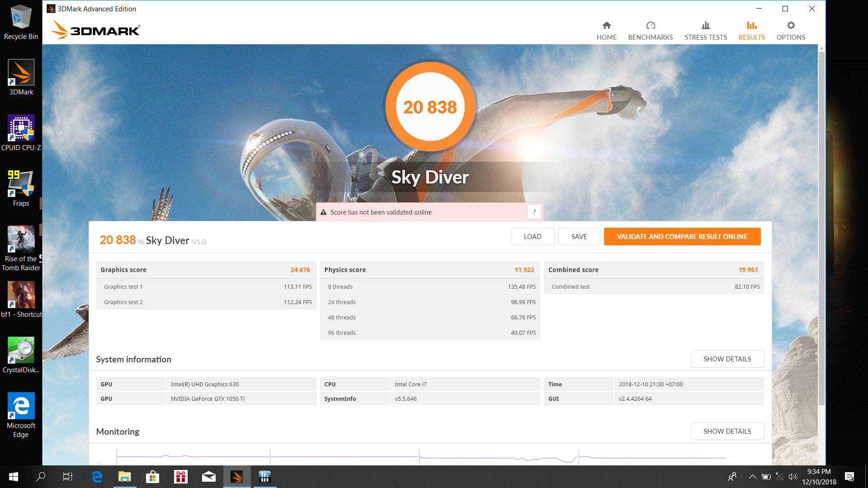Click the Intel Core i7 CPU cell
The width and height of the screenshot is (868, 488).
pos(465,384)
